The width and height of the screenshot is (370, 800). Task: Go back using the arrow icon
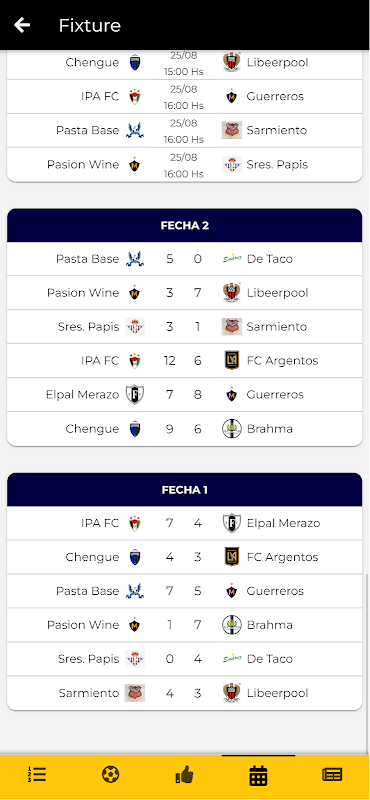(22, 24)
